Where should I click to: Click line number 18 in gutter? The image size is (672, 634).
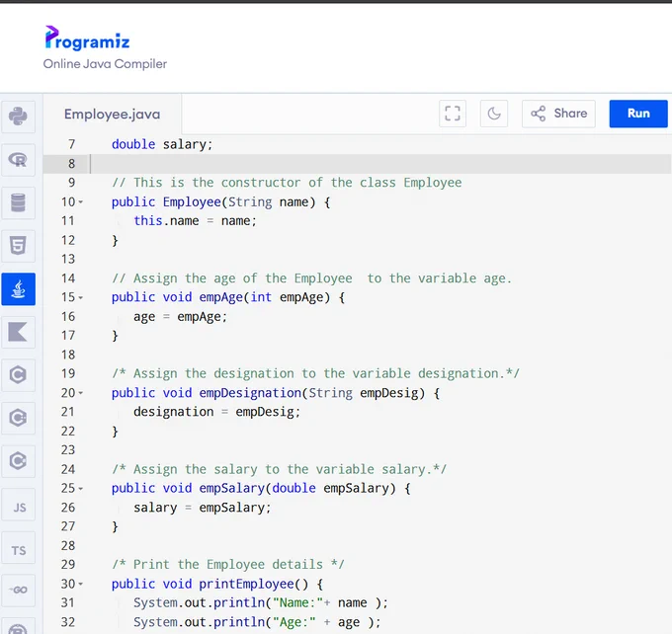(68, 355)
